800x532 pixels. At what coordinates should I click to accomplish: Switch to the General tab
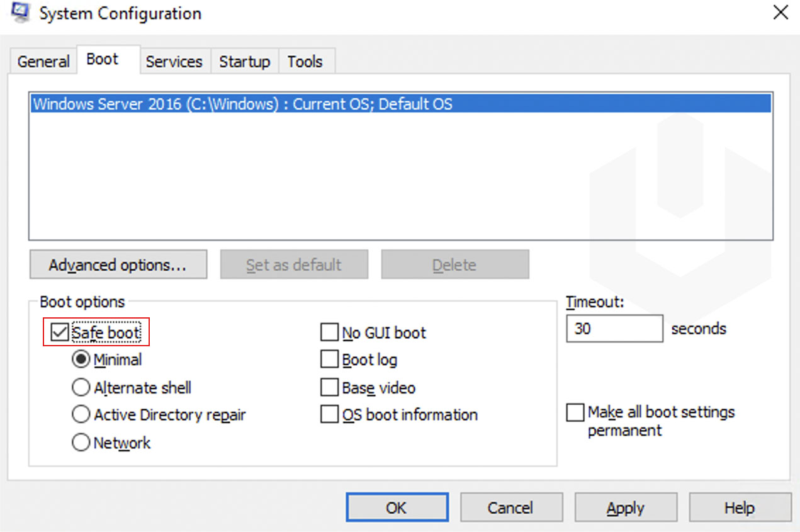(x=42, y=60)
